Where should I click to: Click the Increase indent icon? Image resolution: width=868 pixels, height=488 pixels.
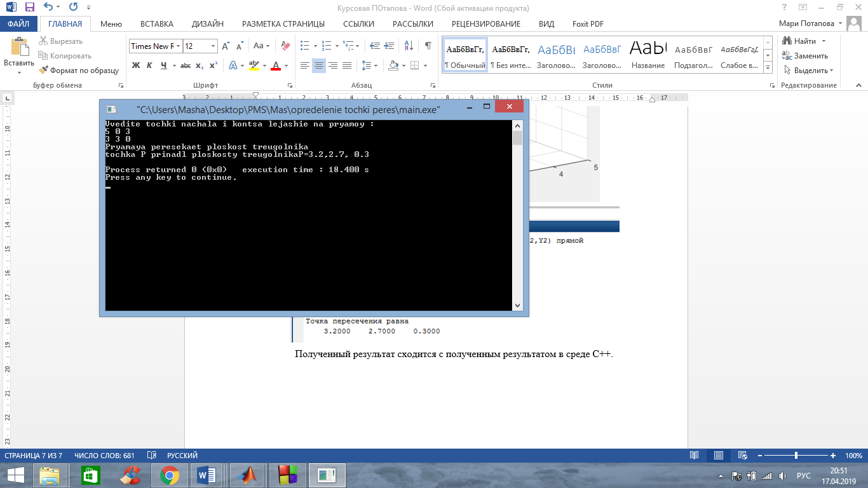(390, 46)
